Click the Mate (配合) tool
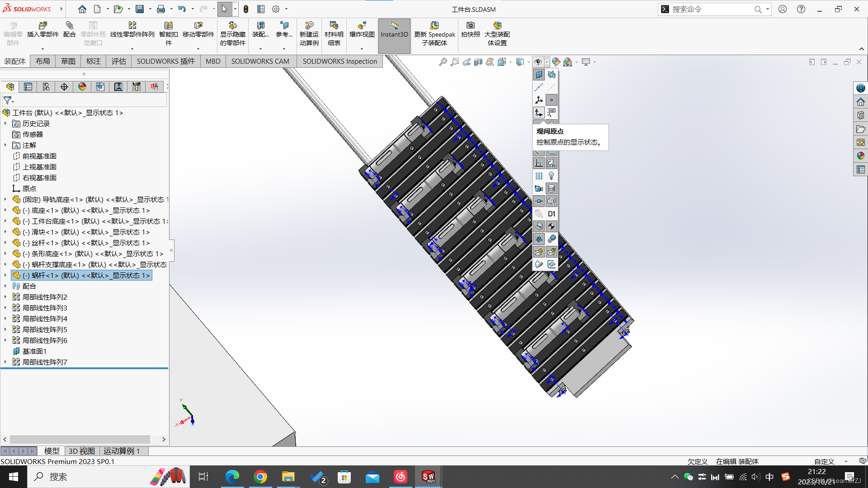 69,29
